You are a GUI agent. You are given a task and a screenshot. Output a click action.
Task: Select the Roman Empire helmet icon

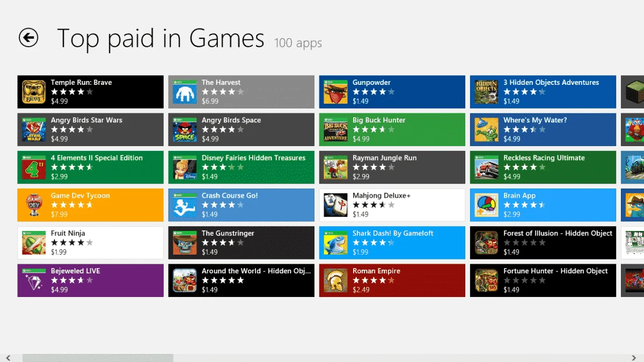coord(335,280)
